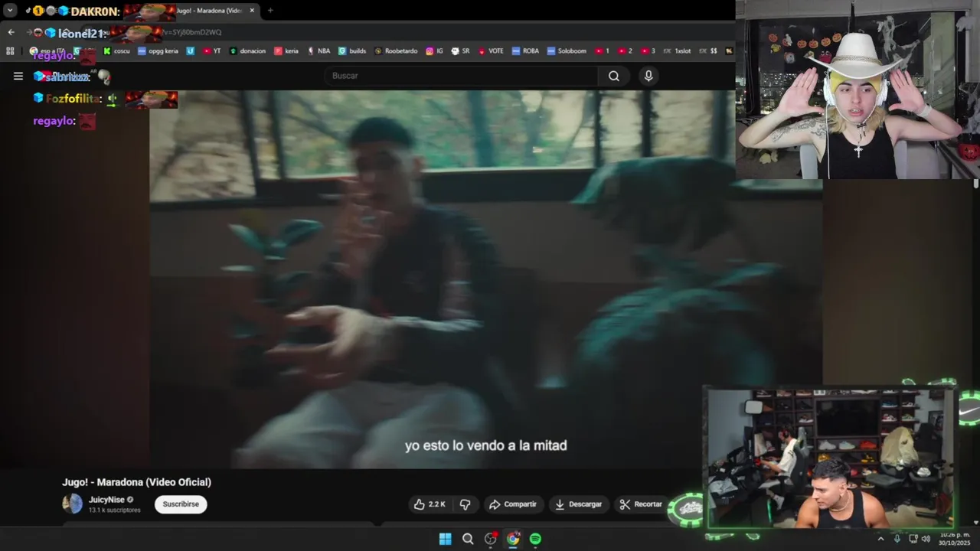Download the video with Descargar button
This screenshot has height=551, width=980.
point(579,504)
